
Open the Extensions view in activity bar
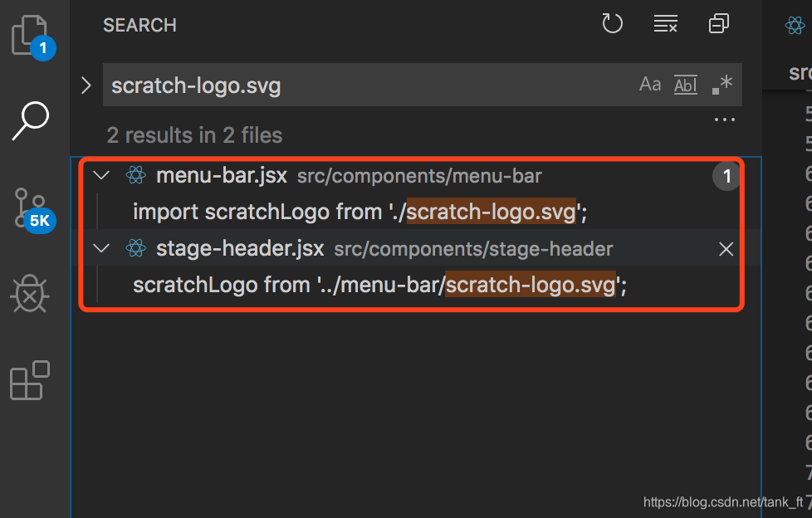[x=30, y=380]
